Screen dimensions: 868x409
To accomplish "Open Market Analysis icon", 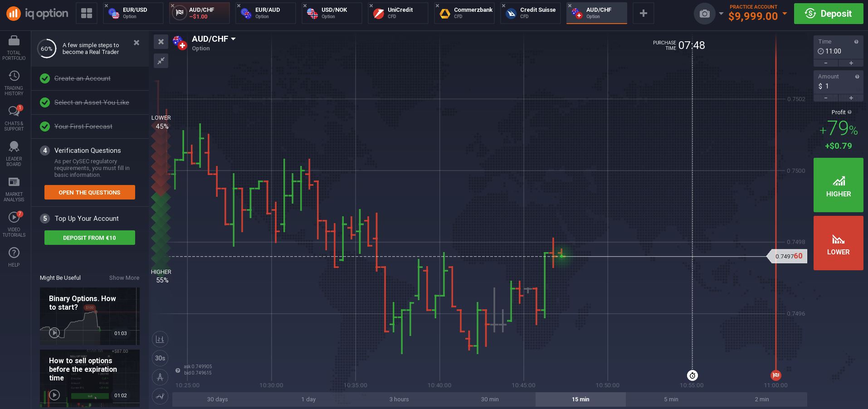I will tap(14, 182).
